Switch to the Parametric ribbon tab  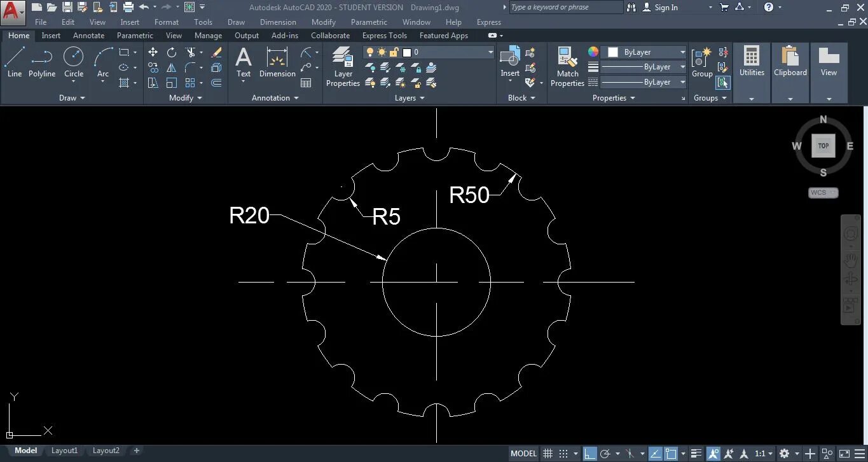click(x=134, y=35)
